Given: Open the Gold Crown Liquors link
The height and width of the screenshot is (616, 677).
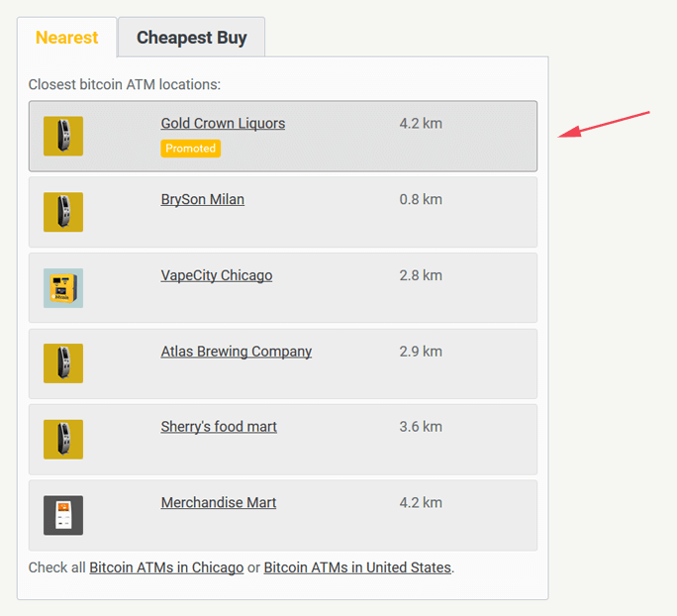Looking at the screenshot, I should 223,124.
